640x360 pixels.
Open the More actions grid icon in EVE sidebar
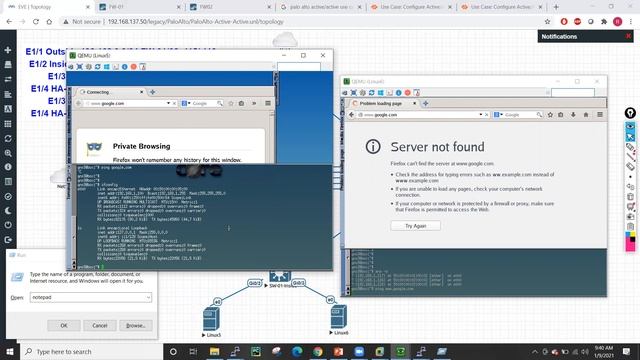coord(8,124)
